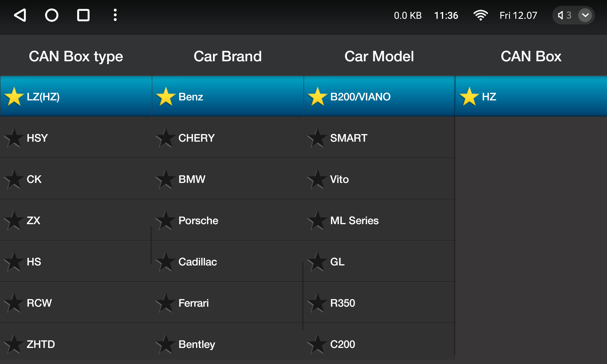Click the yellow star beside HZ
The image size is (607, 364).
(x=469, y=97)
